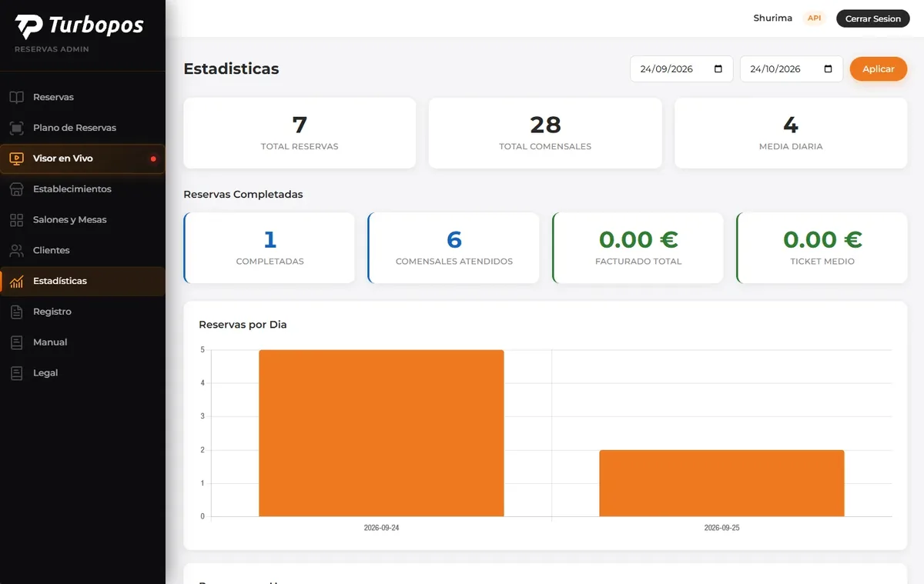Open calendar picker for start date 24/09/2026
The width and height of the screenshot is (924, 584).
pos(718,69)
